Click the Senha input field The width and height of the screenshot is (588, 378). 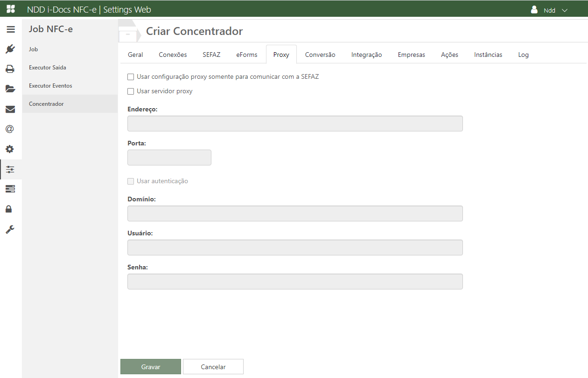tap(295, 282)
